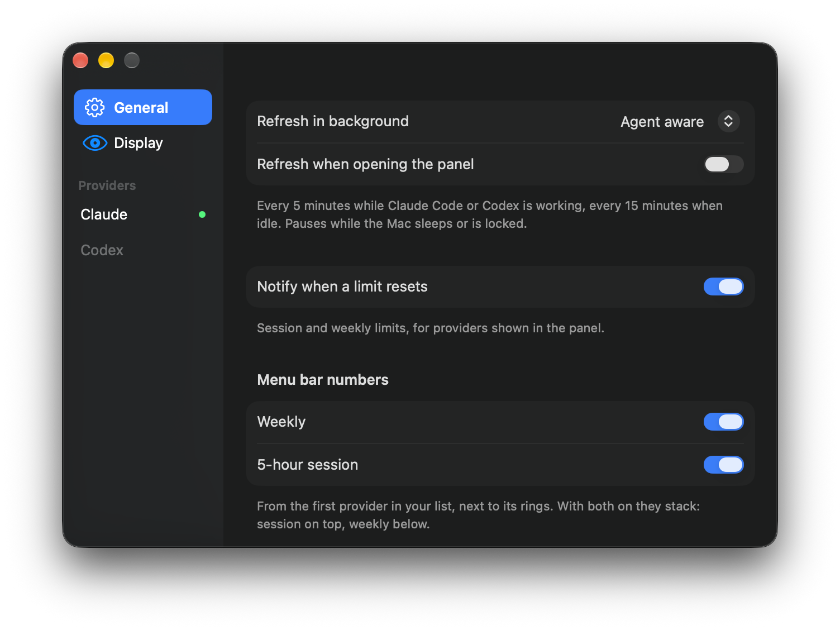The width and height of the screenshot is (840, 630).
Task: Minimize the window with yellow button
Action: [106, 60]
